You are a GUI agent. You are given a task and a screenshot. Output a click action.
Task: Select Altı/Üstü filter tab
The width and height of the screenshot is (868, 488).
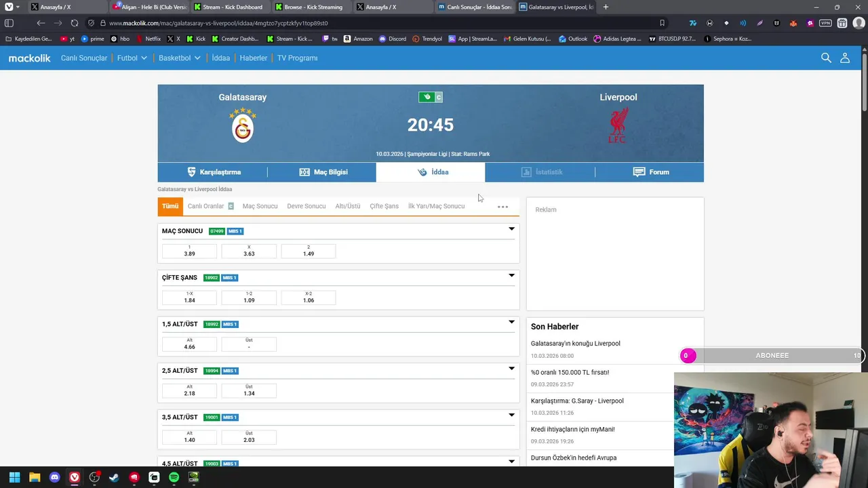click(x=348, y=206)
